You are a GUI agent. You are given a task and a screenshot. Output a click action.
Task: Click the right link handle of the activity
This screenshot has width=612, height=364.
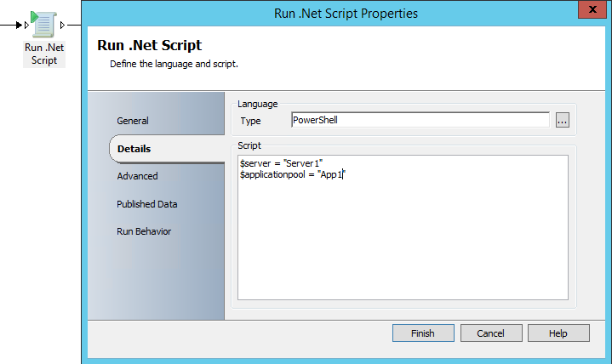coord(62,25)
